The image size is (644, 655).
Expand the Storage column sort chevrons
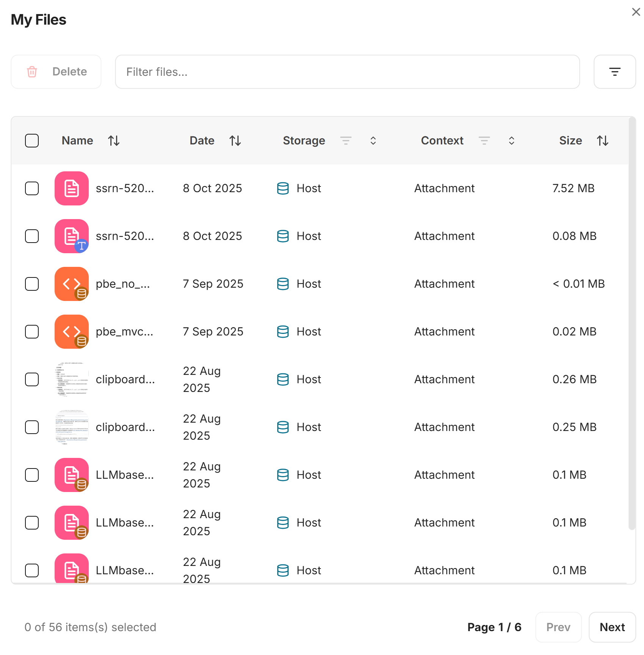click(x=373, y=141)
